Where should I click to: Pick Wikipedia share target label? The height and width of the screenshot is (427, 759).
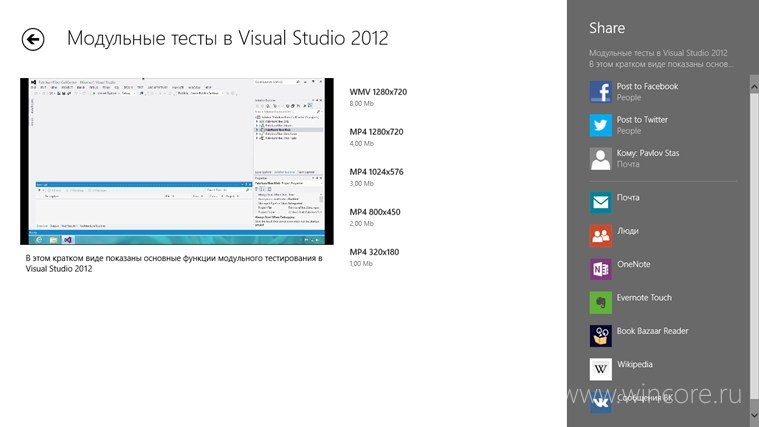click(x=635, y=365)
